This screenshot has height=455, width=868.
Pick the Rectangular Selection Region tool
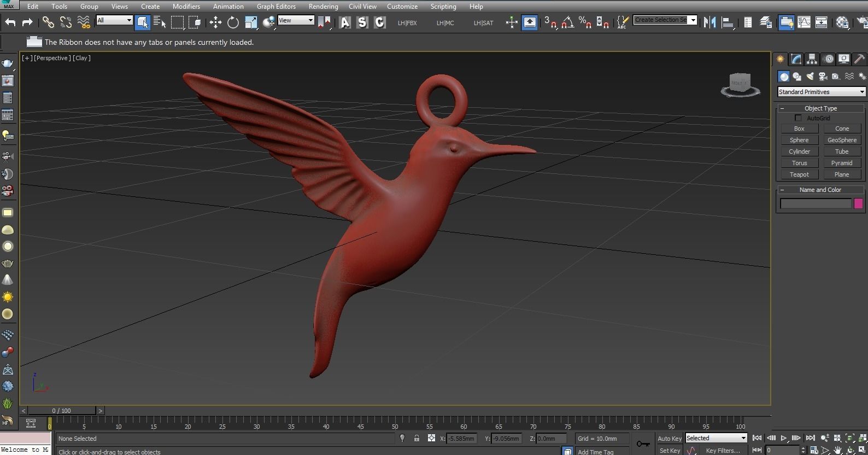point(177,22)
